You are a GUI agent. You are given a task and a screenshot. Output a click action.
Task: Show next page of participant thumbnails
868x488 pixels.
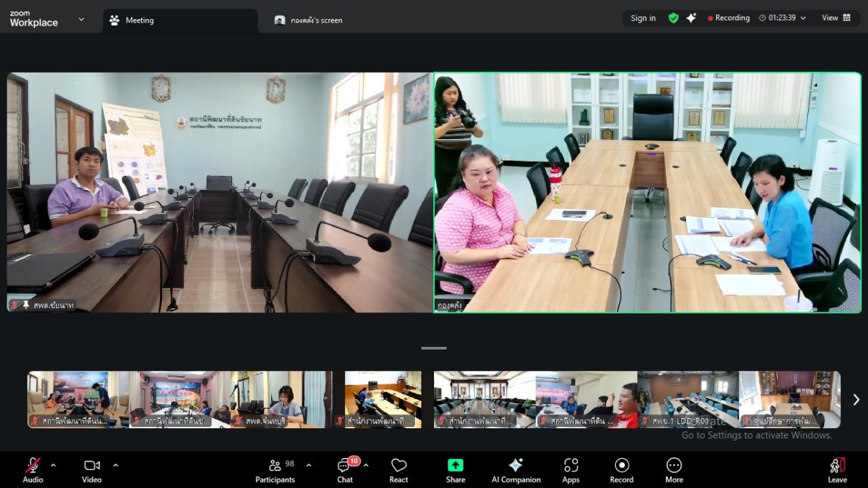click(856, 400)
